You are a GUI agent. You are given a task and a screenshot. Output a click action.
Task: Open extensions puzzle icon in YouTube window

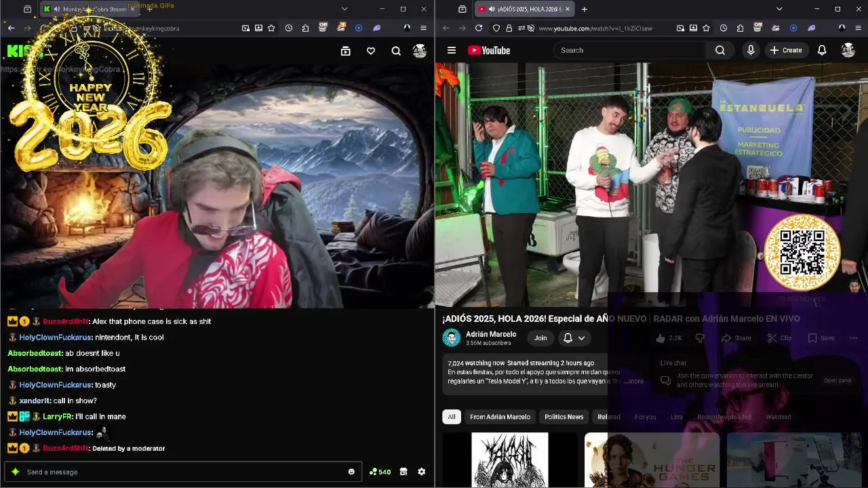[740, 28]
